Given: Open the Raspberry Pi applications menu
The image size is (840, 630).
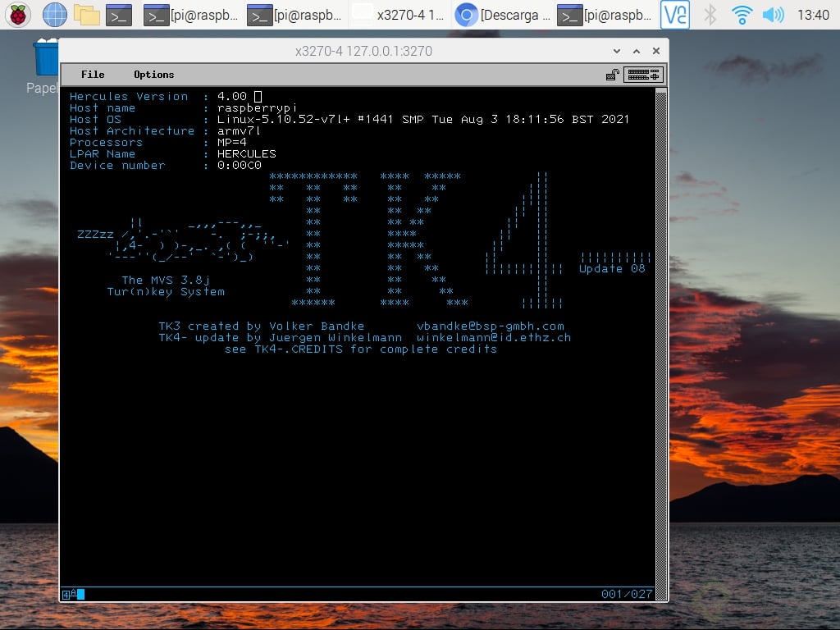Looking at the screenshot, I should coord(16,14).
